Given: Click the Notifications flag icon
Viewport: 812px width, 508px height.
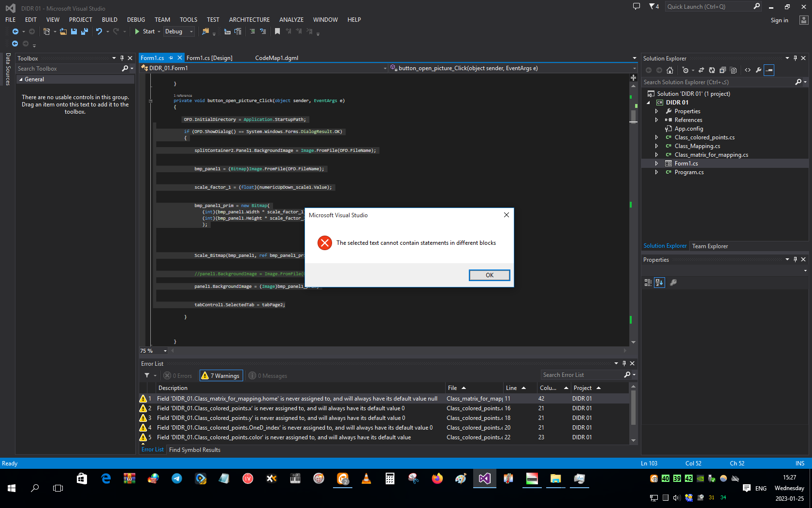Looking at the screenshot, I should tap(652, 6).
